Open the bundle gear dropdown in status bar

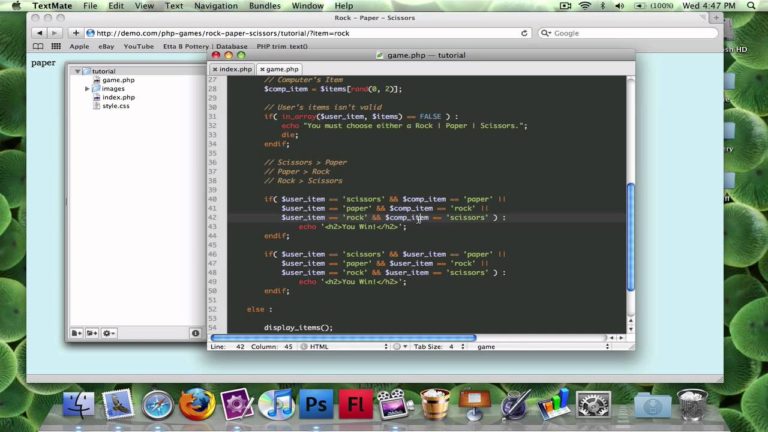click(400, 346)
